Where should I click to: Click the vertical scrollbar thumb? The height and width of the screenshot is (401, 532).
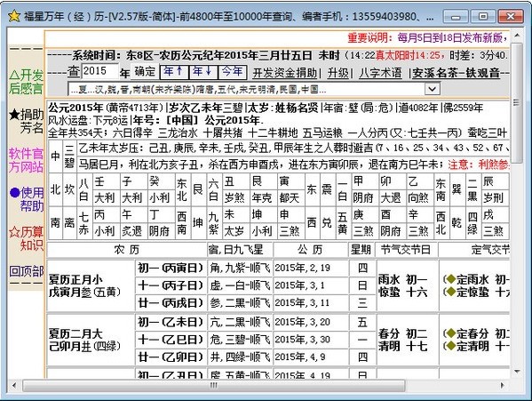coord(517,102)
